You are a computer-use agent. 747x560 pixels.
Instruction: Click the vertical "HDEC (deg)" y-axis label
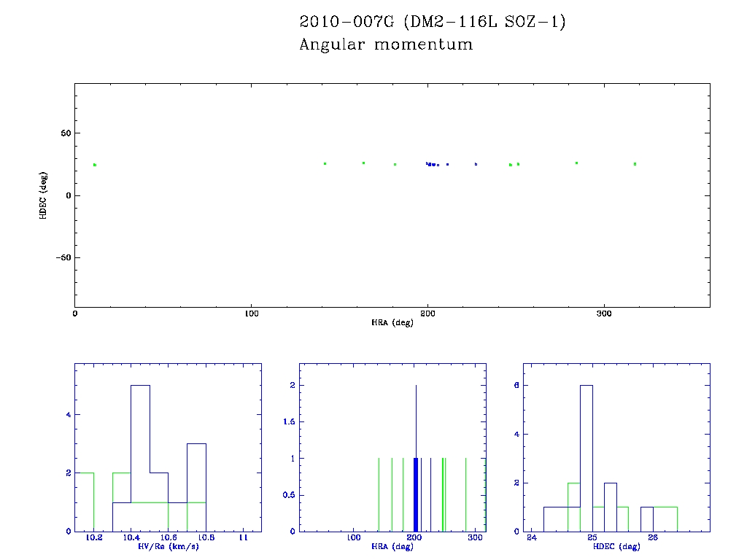point(44,195)
